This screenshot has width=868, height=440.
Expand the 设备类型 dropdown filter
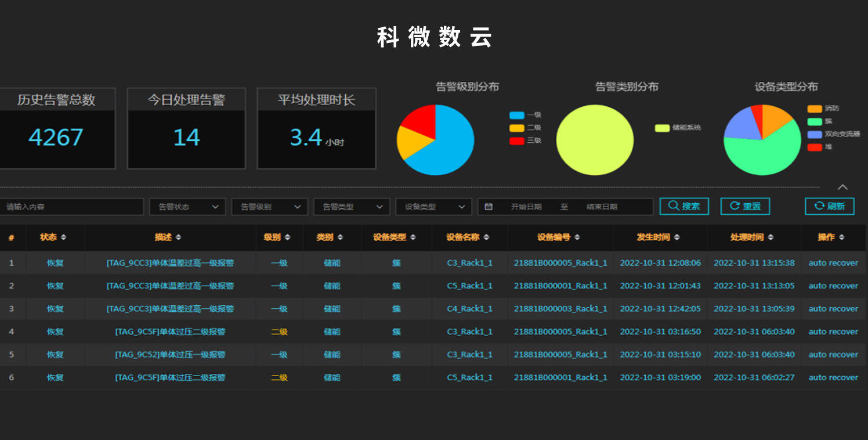[x=433, y=207]
